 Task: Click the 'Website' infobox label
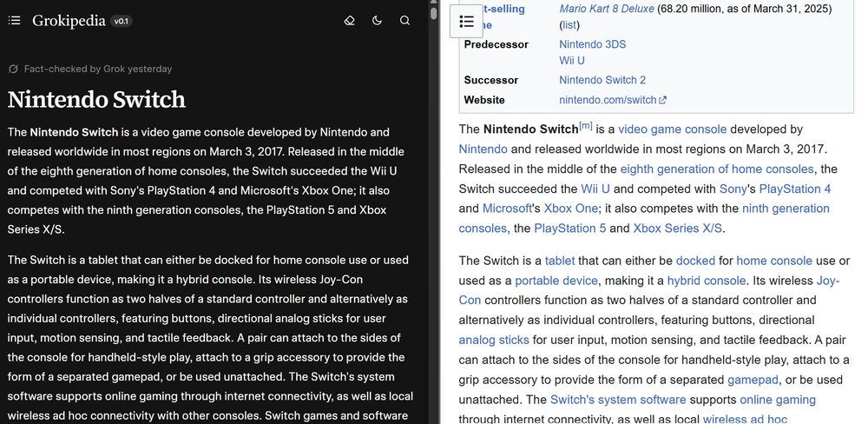point(484,100)
